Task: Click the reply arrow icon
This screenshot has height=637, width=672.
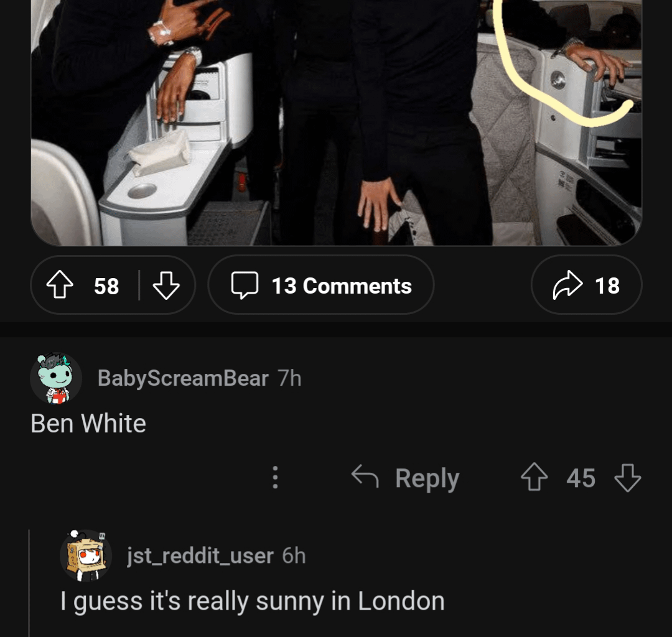Action: pyautogui.click(x=365, y=477)
